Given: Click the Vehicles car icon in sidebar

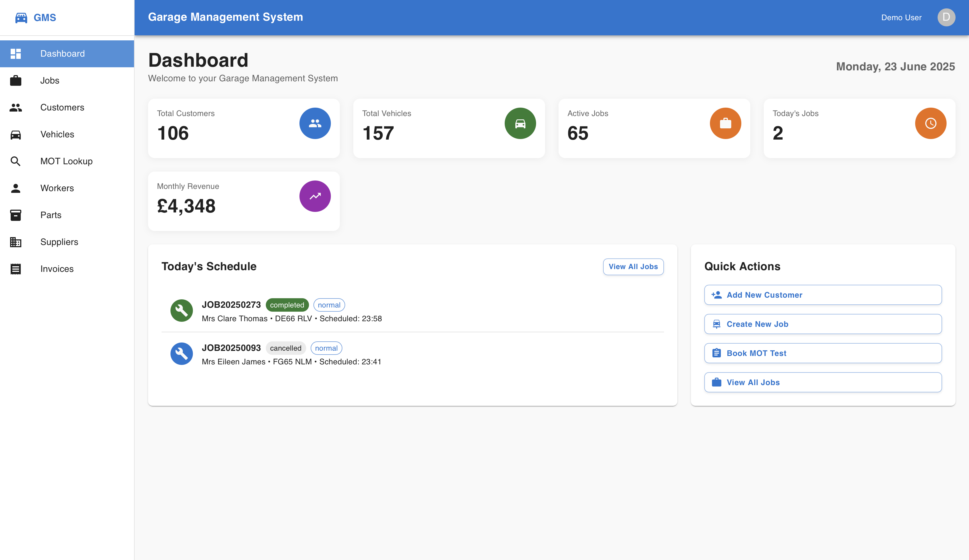Looking at the screenshot, I should [x=16, y=134].
